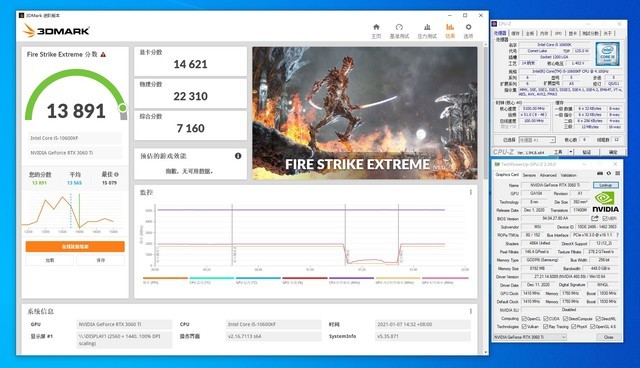Toggle the Vulkan checkbox in GPU-Z
The height and width of the screenshot is (368, 640).
[x=524, y=327]
